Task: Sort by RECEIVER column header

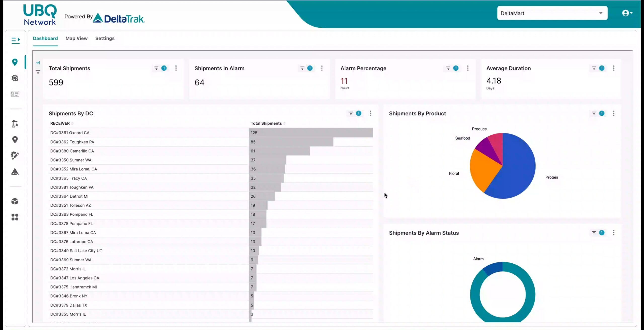Action: [60, 123]
